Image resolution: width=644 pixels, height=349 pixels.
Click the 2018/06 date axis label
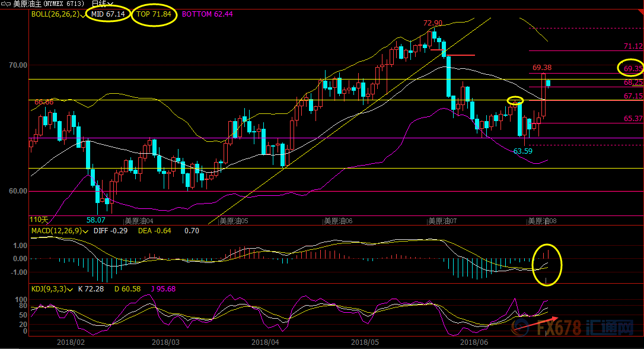coord(474,342)
